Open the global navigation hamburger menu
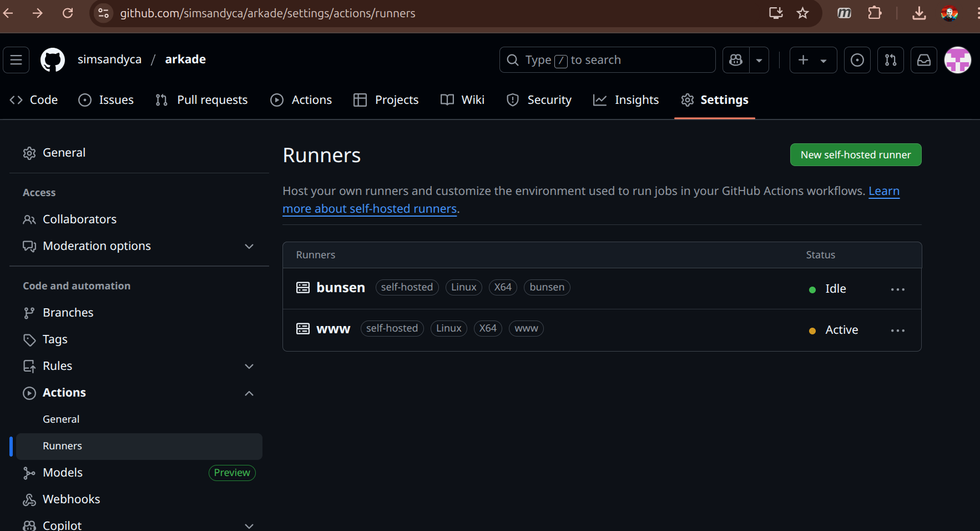Image resolution: width=980 pixels, height=531 pixels. click(x=16, y=60)
